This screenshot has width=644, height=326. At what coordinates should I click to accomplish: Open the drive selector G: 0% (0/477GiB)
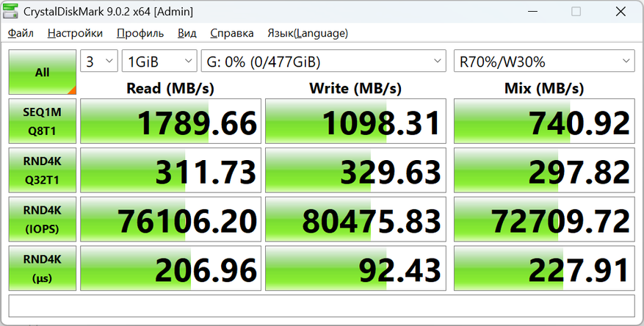pos(323,61)
